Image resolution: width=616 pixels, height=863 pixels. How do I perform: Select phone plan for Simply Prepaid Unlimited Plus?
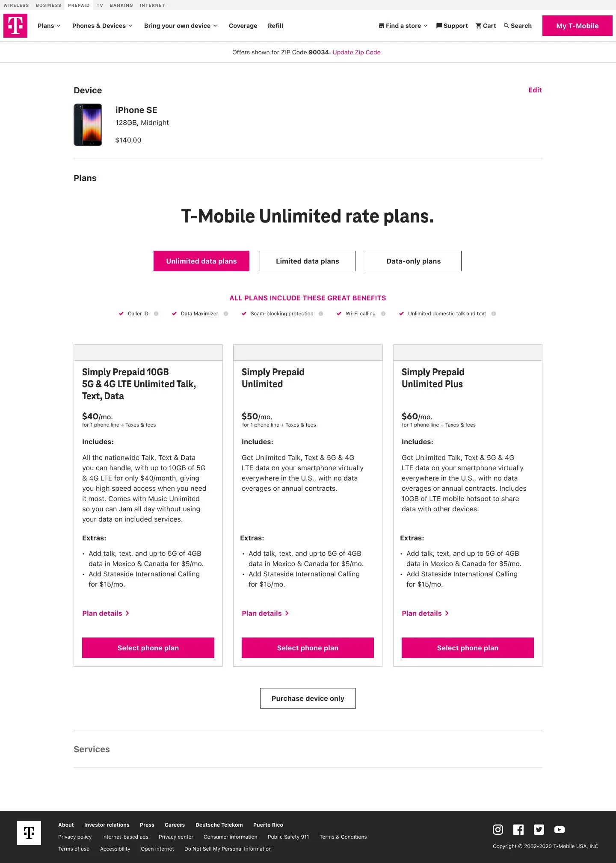click(x=468, y=648)
